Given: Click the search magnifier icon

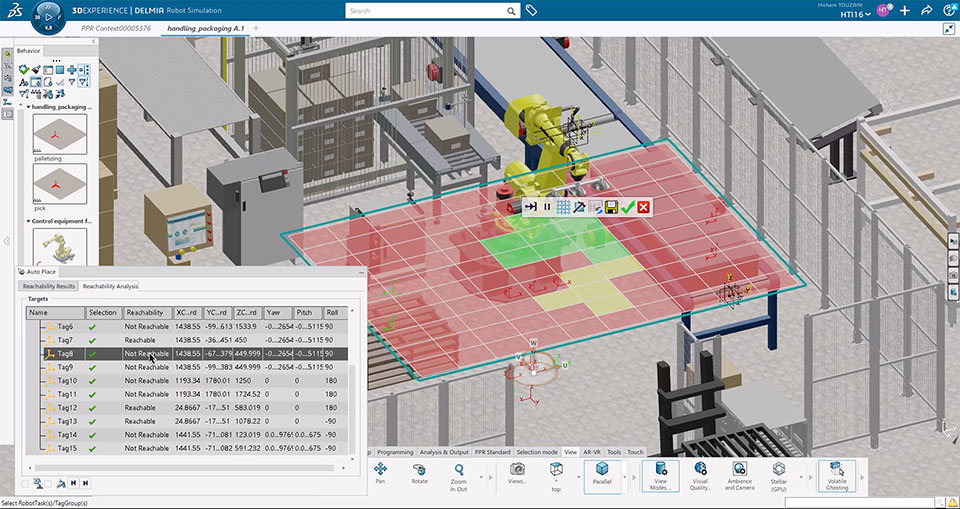Looking at the screenshot, I should (x=511, y=11).
